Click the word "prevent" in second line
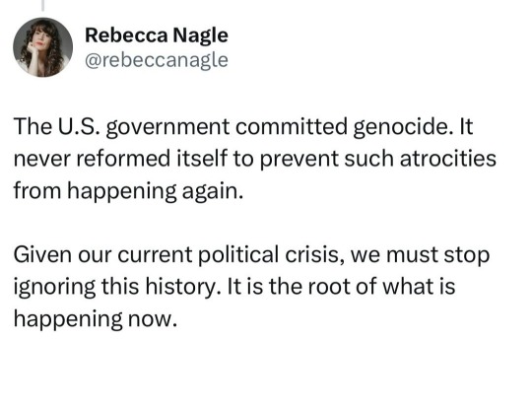This screenshot has height=407, width=532. click(299, 160)
